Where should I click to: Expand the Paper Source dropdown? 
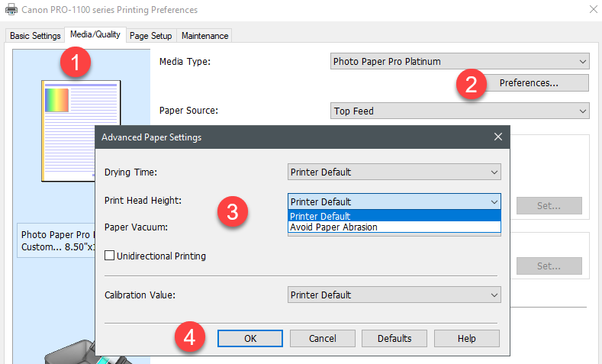point(460,111)
